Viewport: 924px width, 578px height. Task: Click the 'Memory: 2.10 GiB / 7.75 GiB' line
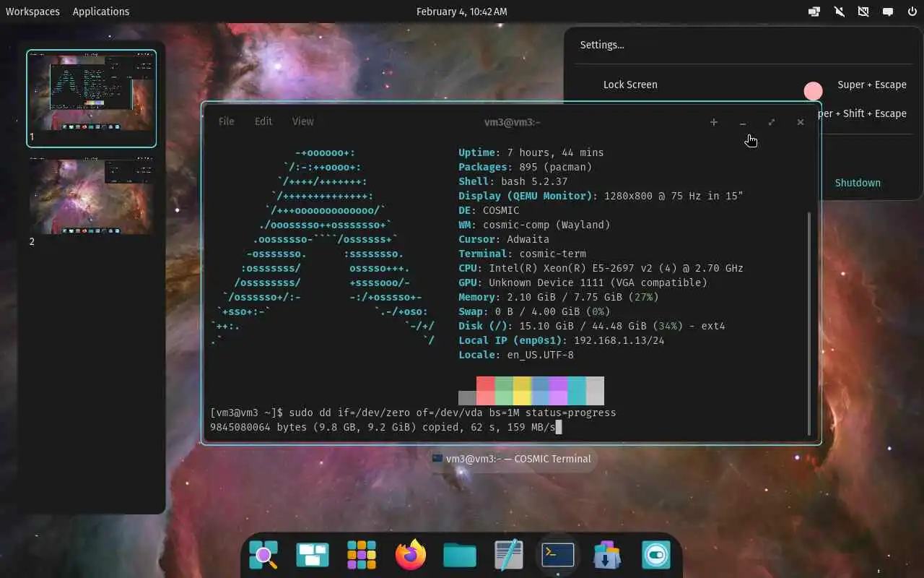click(x=559, y=297)
